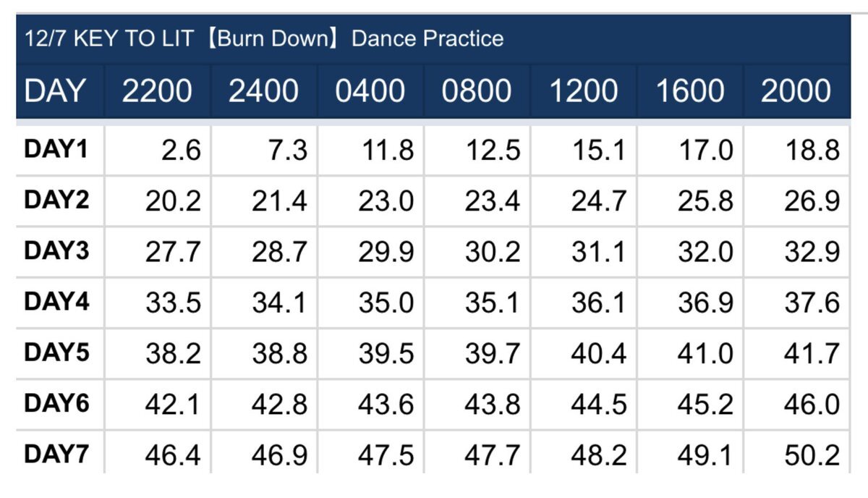Click the 1200 column header
This screenshot has width=868, height=498.
pos(584,91)
